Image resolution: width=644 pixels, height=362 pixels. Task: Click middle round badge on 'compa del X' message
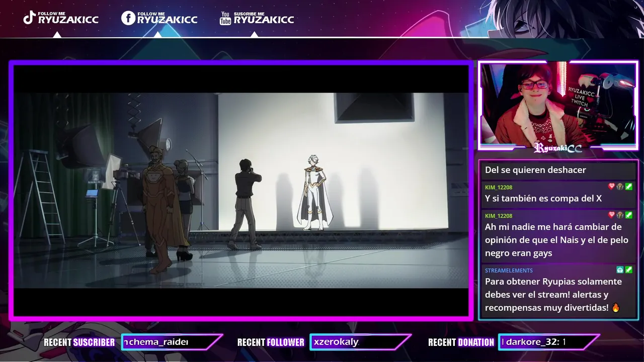[620, 187]
